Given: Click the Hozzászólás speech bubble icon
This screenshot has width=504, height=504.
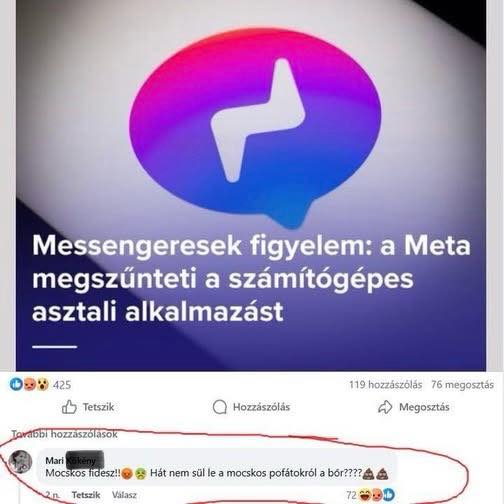Looking at the screenshot, I should [x=220, y=407].
